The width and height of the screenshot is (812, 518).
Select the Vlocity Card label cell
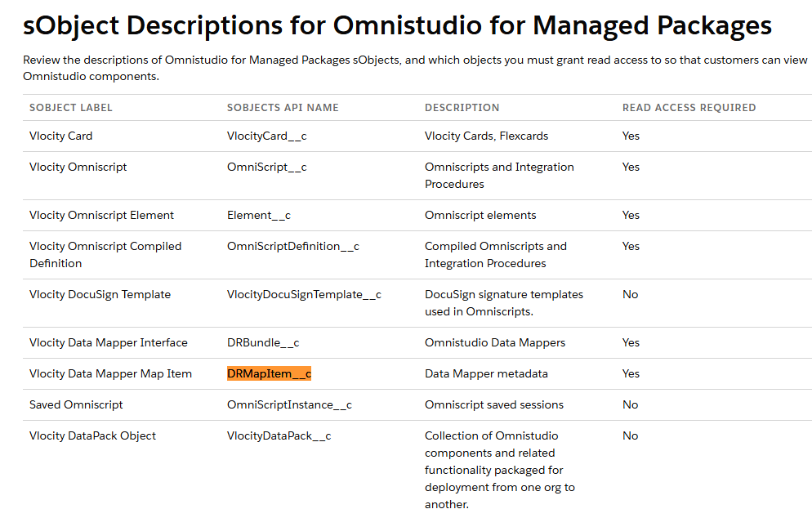tap(60, 136)
